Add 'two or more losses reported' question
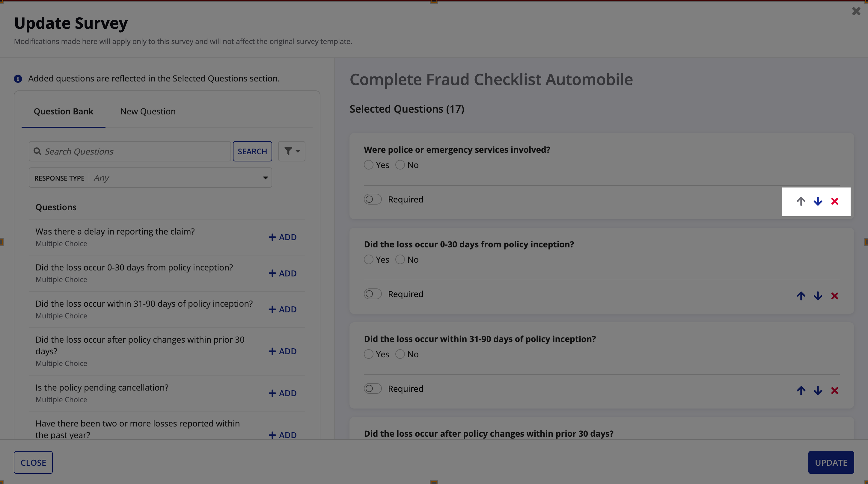 (282, 435)
